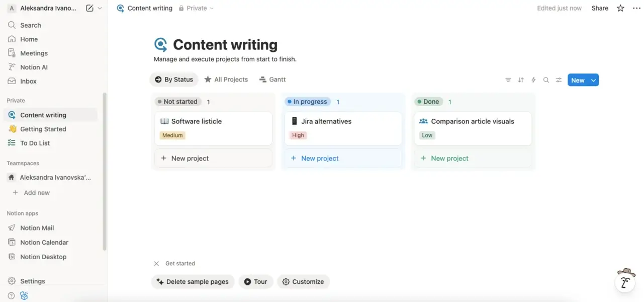Click the Share button
The width and height of the screenshot is (644, 302).
[600, 8]
